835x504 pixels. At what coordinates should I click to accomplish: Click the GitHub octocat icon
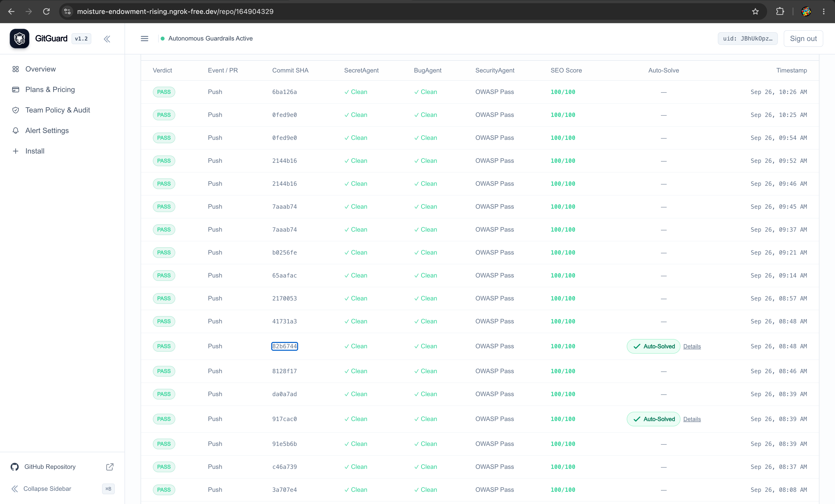coord(15,467)
